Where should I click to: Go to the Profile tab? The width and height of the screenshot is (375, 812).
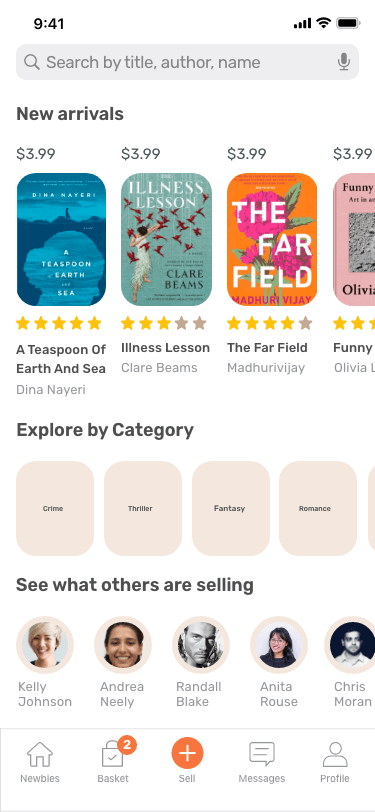[x=335, y=762]
